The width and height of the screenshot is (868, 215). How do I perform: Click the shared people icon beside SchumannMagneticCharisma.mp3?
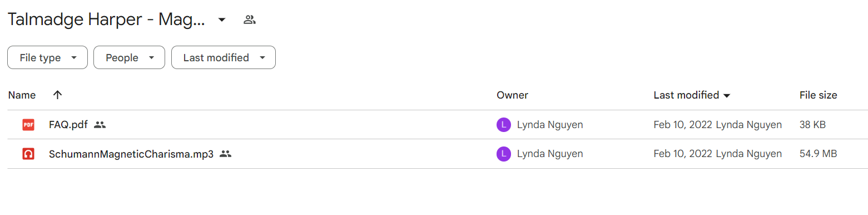225,154
